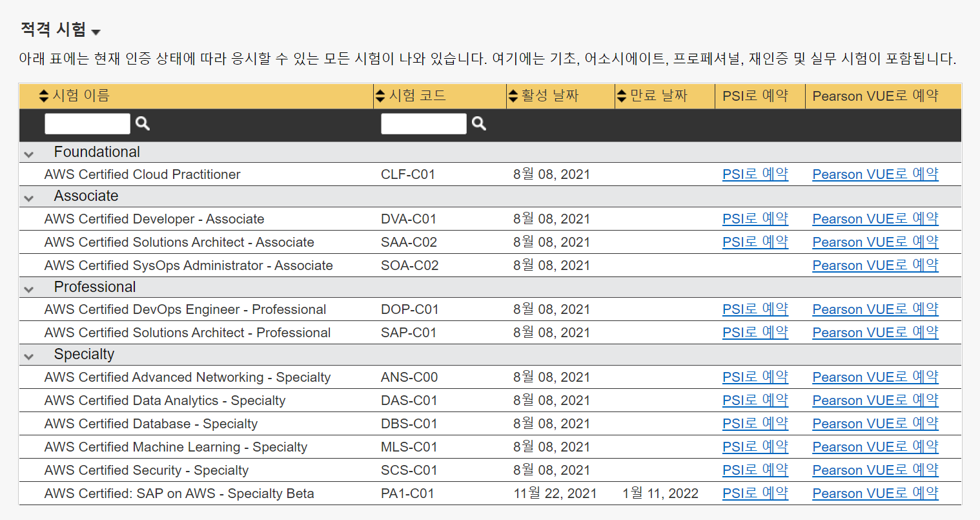The image size is (980, 520).
Task: Collapse the Specialty group
Action: pos(28,357)
